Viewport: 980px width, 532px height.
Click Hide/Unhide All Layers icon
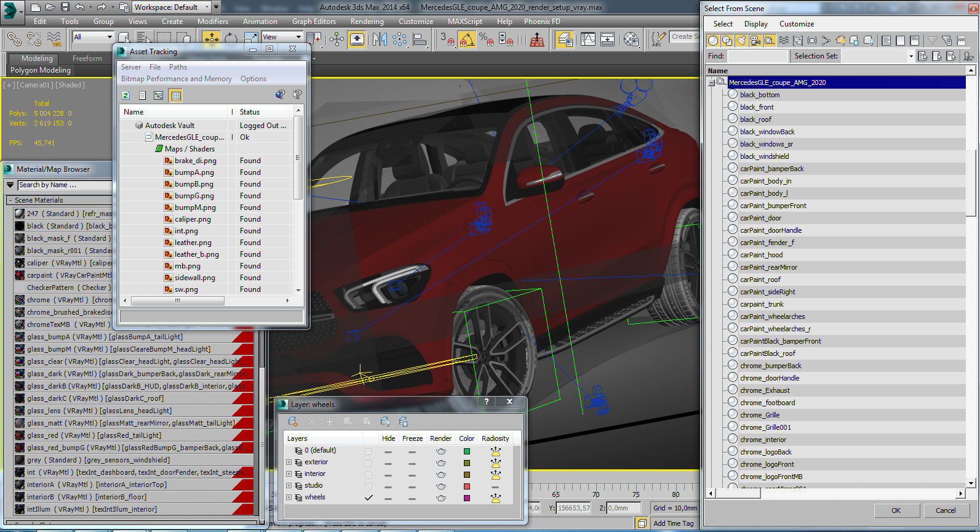click(x=385, y=422)
